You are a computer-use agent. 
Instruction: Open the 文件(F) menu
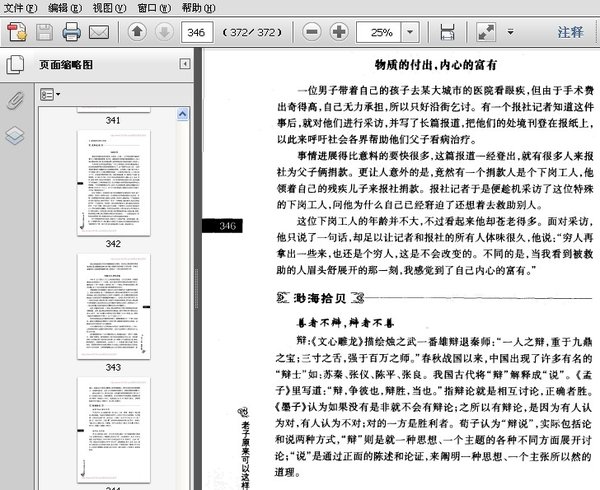pos(20,8)
